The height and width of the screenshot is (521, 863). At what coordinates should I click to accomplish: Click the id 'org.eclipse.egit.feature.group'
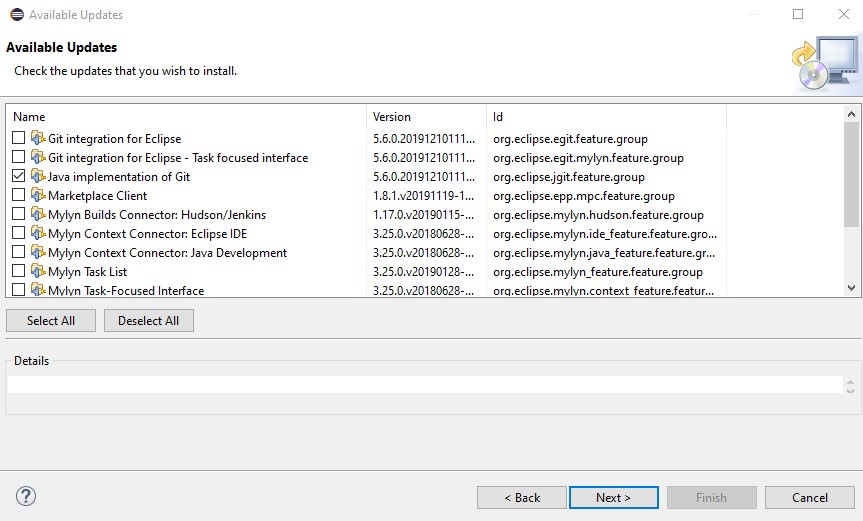(570, 139)
